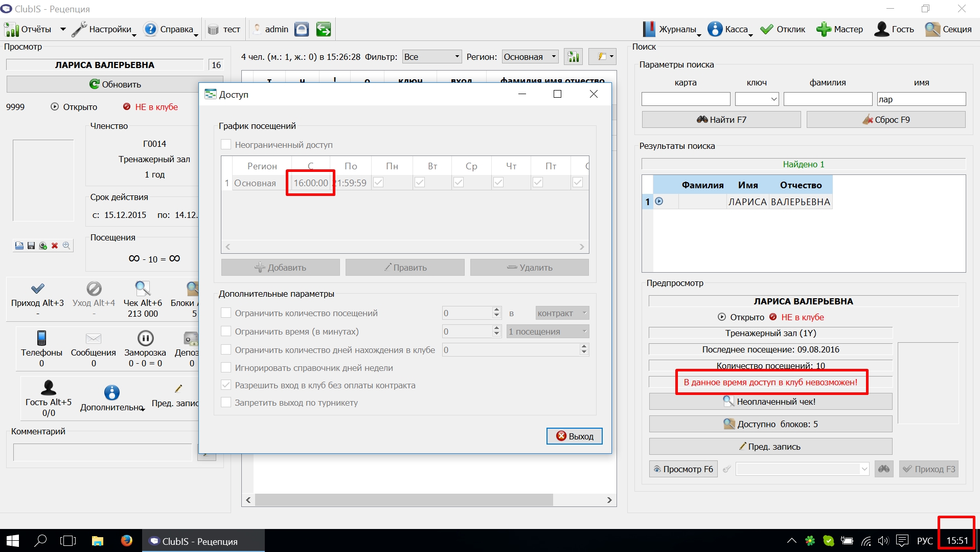Click the horizontal scrollbar under visitor list
980x552 pixels.
click(x=429, y=500)
